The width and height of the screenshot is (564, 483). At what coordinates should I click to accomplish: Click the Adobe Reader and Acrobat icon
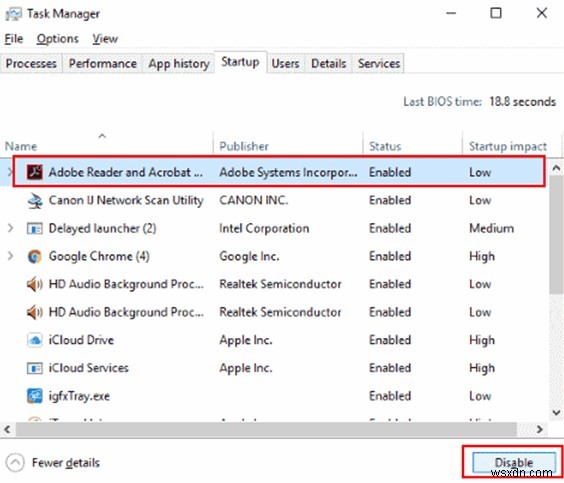35,172
